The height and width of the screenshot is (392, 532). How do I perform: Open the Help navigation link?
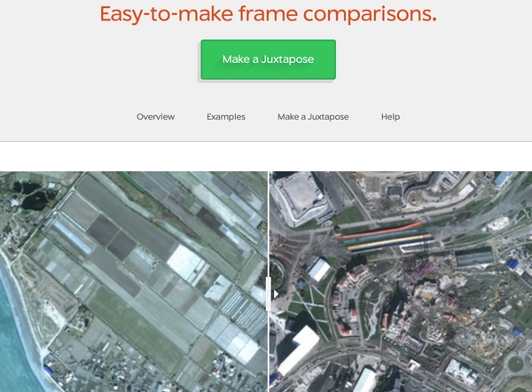pos(390,117)
